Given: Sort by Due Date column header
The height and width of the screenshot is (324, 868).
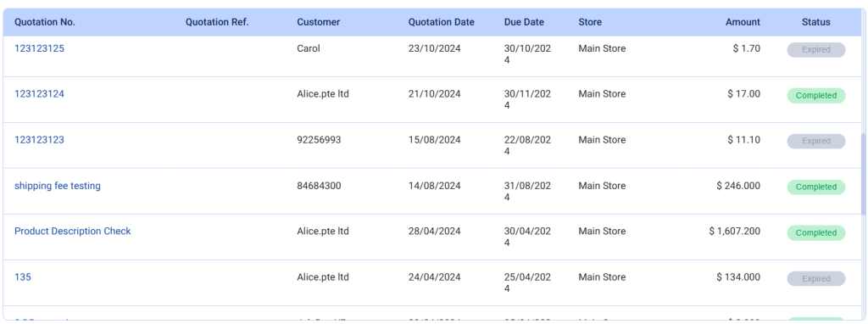Looking at the screenshot, I should click(x=524, y=22).
